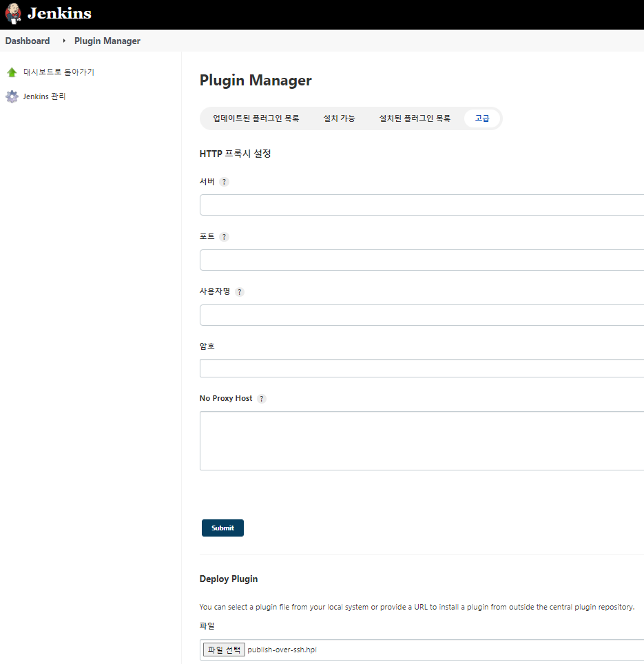Focus the 포트 input field
Image resolution: width=644 pixels, height=664 pixels.
(422, 260)
